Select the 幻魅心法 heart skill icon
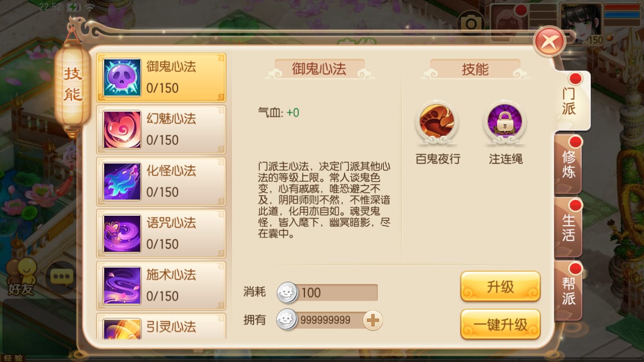Viewport: 644px width, 362px height. pos(122,130)
